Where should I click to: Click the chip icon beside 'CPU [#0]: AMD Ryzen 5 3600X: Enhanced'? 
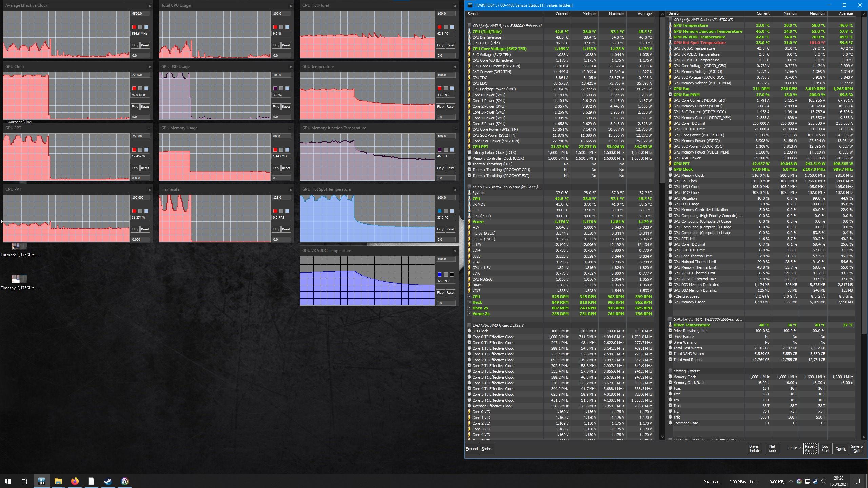coord(469,26)
